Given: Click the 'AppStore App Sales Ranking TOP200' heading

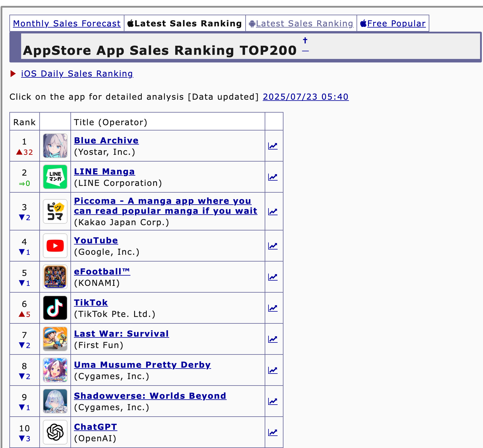Looking at the screenshot, I should [160, 50].
